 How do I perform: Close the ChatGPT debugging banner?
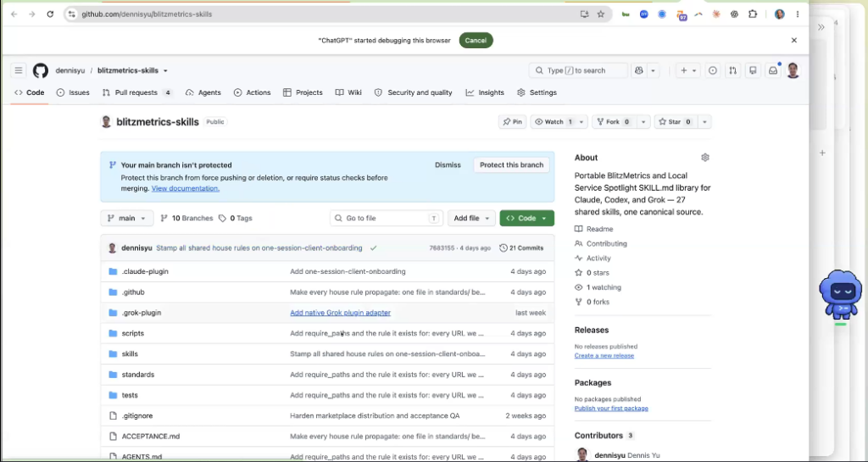coord(793,41)
